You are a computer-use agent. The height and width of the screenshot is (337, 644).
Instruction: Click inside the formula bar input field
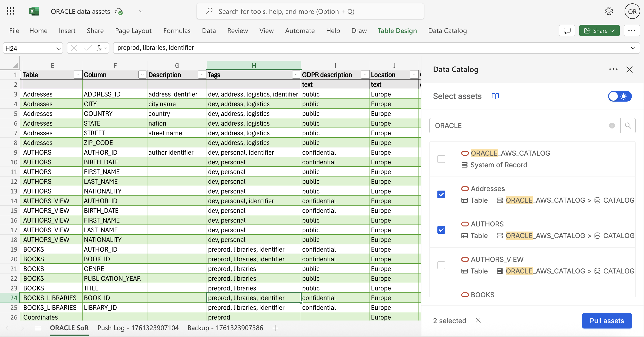coord(250,48)
